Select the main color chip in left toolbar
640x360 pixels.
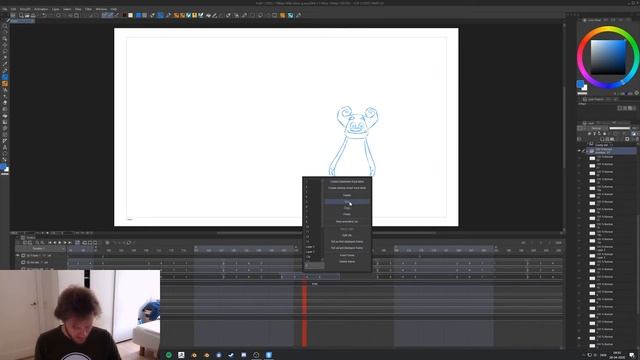tap(3, 167)
